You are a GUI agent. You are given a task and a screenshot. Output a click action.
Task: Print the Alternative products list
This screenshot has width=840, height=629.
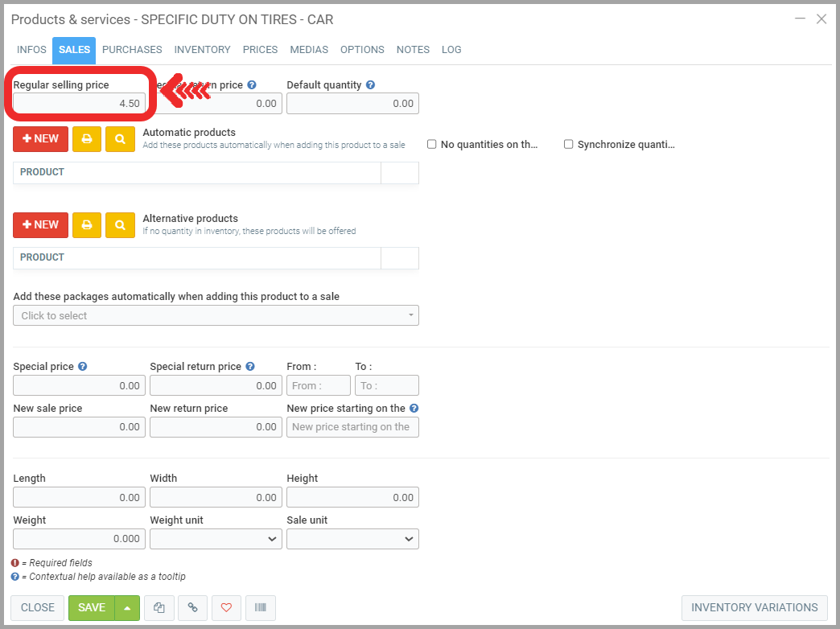pos(87,225)
